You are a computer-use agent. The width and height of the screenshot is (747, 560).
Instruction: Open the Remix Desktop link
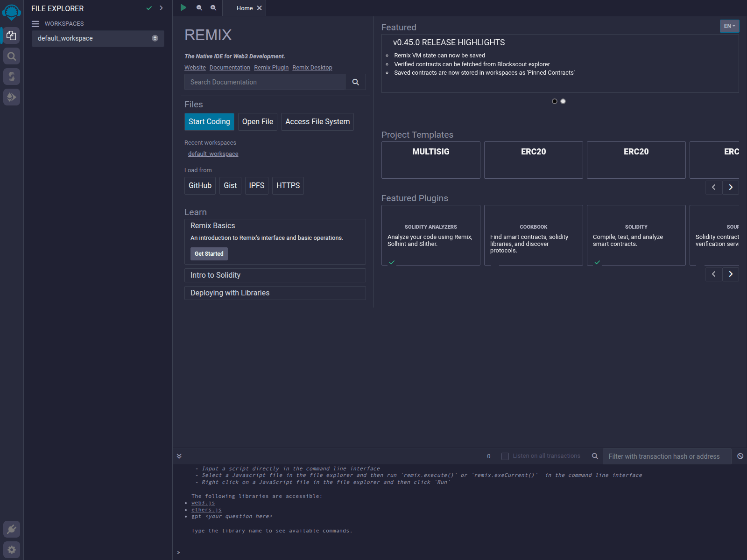312,68
